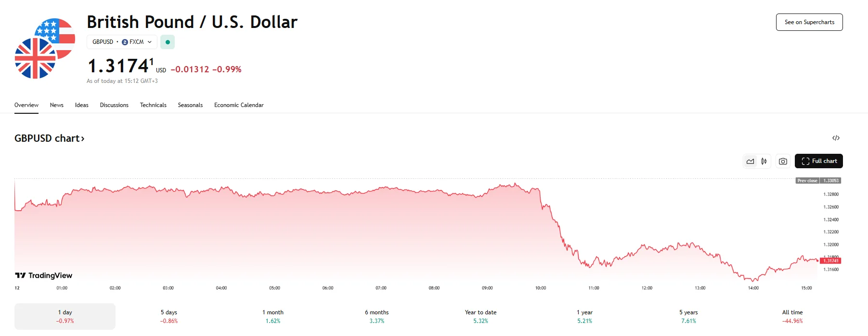Click the GBP/USD flags logo
868x336 pixels.
pos(45,48)
